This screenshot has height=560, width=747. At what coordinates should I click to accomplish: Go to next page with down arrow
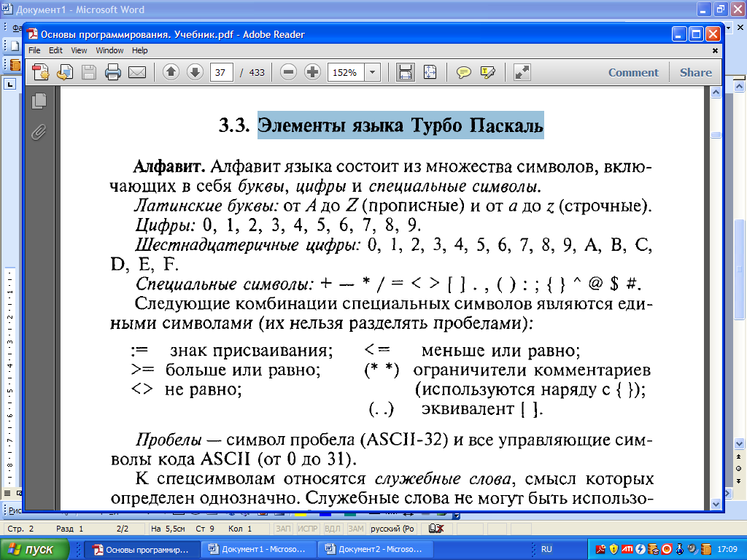click(x=195, y=72)
